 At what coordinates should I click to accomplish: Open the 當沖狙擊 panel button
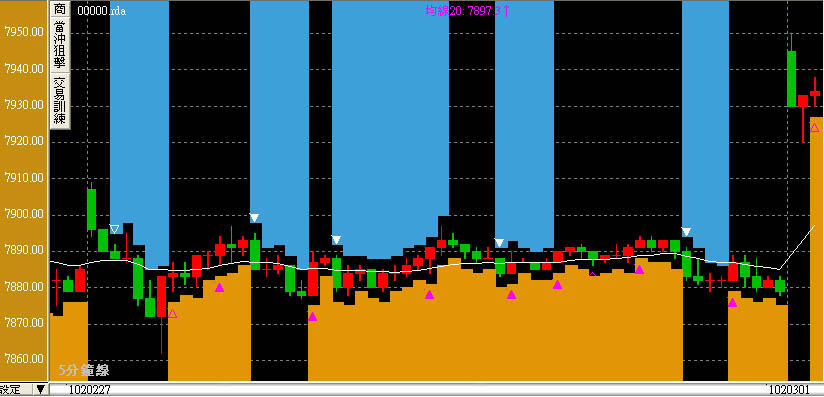(x=60, y=45)
